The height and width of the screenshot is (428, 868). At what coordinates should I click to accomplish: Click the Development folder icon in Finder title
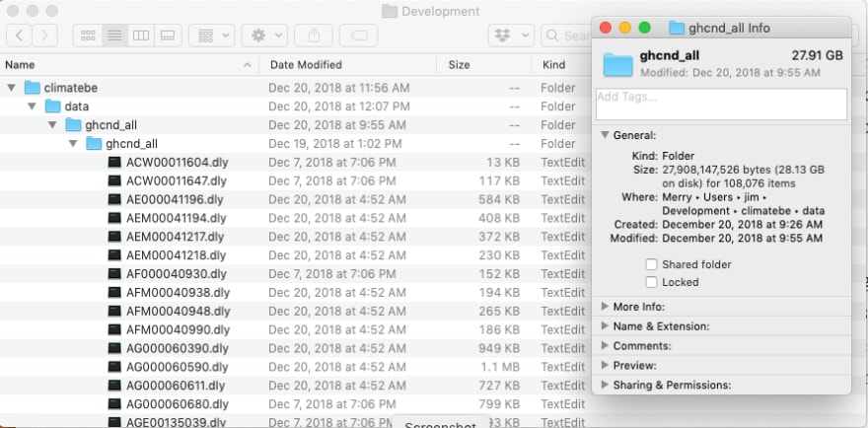pyautogui.click(x=390, y=11)
